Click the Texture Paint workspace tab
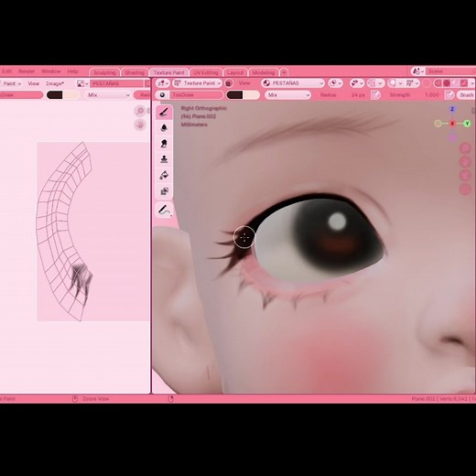476x476 pixels. [168, 72]
